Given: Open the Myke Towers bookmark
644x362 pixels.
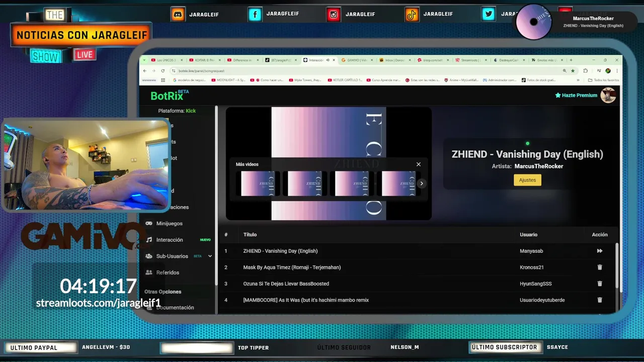Looking at the screenshot, I should click(x=305, y=80).
